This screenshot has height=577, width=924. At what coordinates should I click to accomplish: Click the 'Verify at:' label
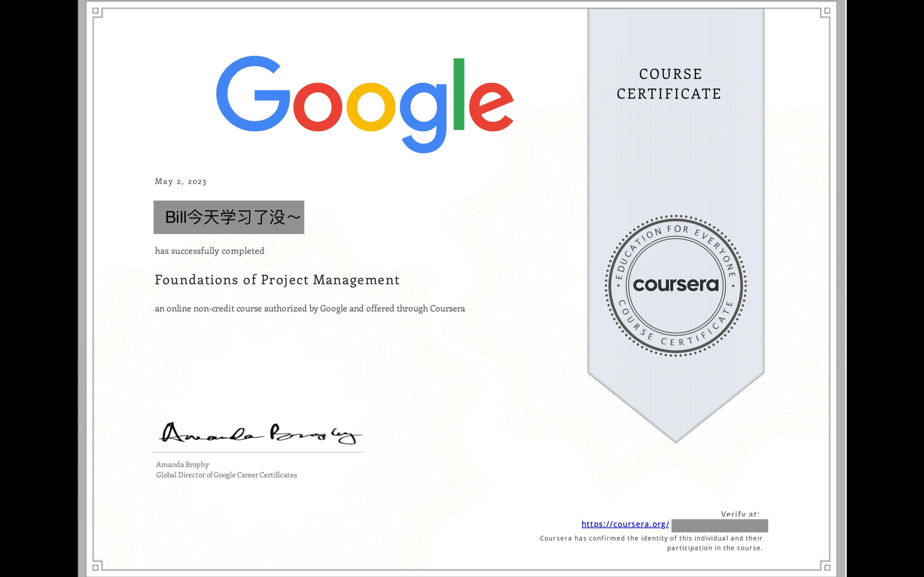coord(740,514)
